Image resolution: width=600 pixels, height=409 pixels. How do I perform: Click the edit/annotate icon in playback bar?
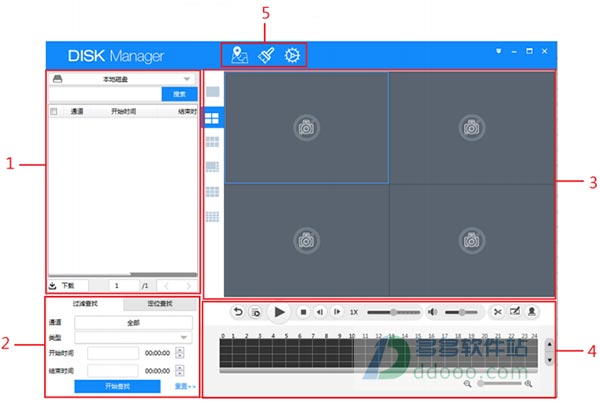[515, 311]
